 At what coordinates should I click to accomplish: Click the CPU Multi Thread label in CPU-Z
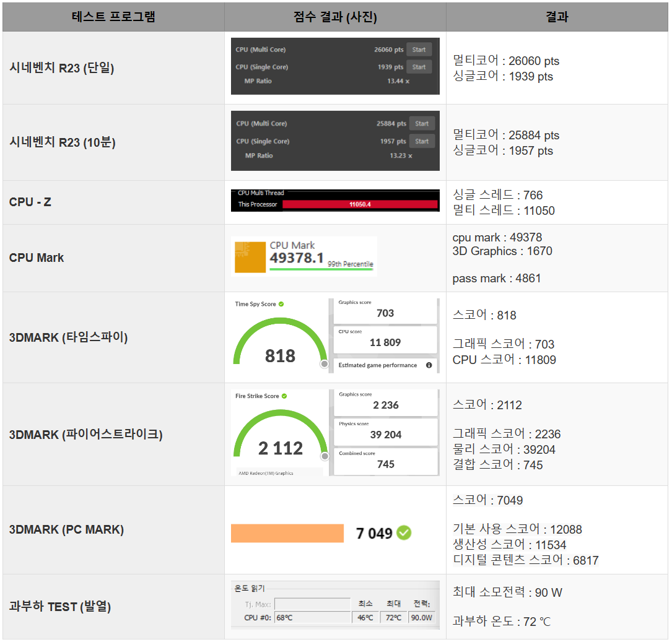point(261,193)
